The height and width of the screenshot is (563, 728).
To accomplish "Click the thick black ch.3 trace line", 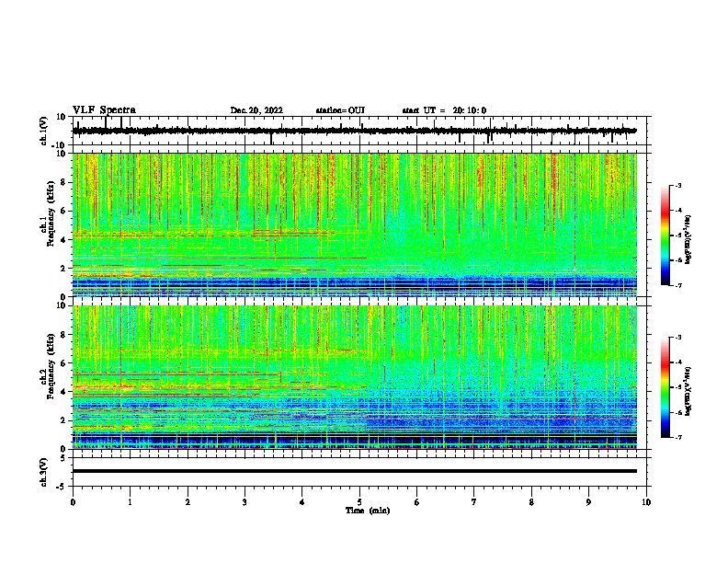I will click(354, 471).
